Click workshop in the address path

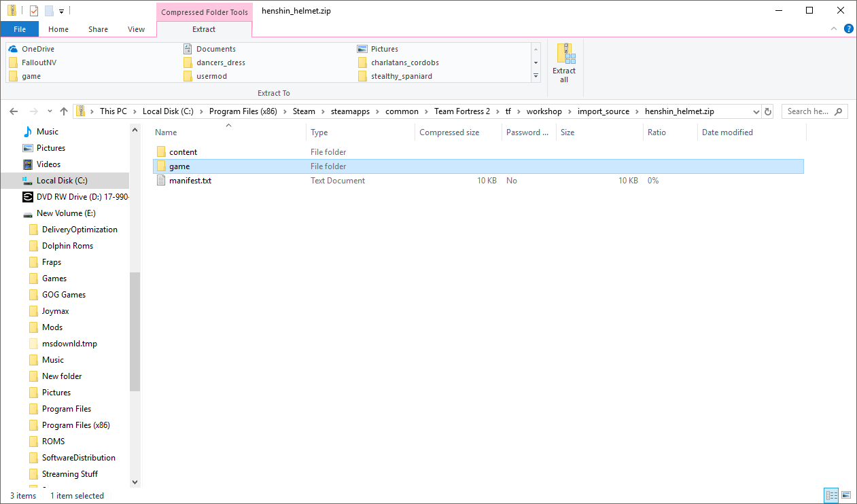pos(544,111)
